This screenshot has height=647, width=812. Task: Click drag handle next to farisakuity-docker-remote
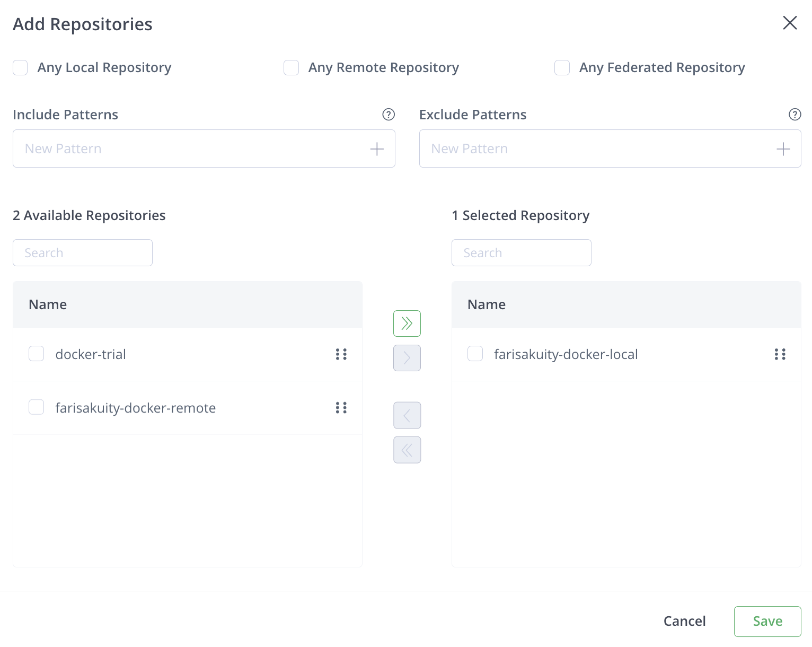pos(341,408)
